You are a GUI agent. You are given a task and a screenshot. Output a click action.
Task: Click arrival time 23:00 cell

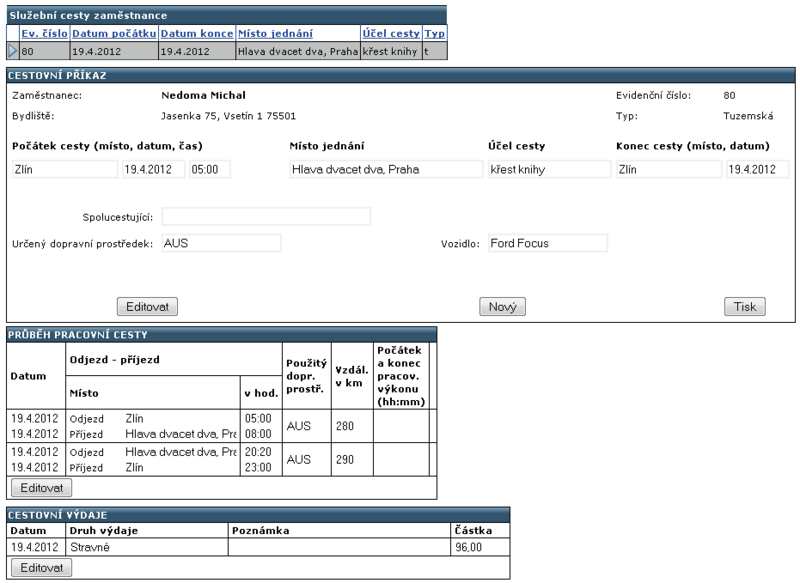coord(258,467)
